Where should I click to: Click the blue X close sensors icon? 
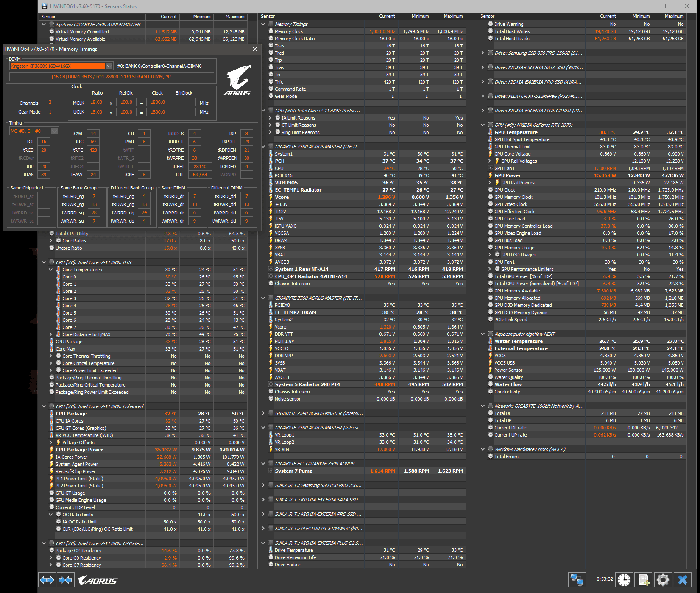pyautogui.click(x=683, y=579)
